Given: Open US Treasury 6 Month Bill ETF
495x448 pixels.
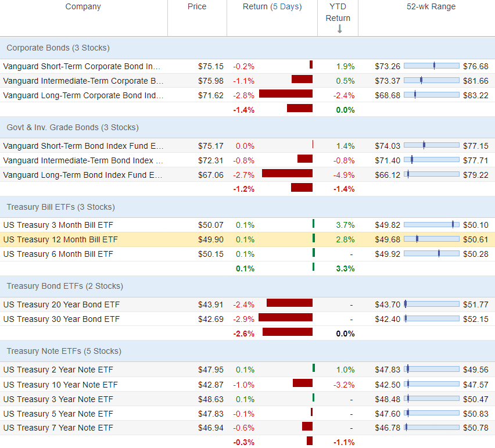Looking at the screenshot, I should (58, 254).
